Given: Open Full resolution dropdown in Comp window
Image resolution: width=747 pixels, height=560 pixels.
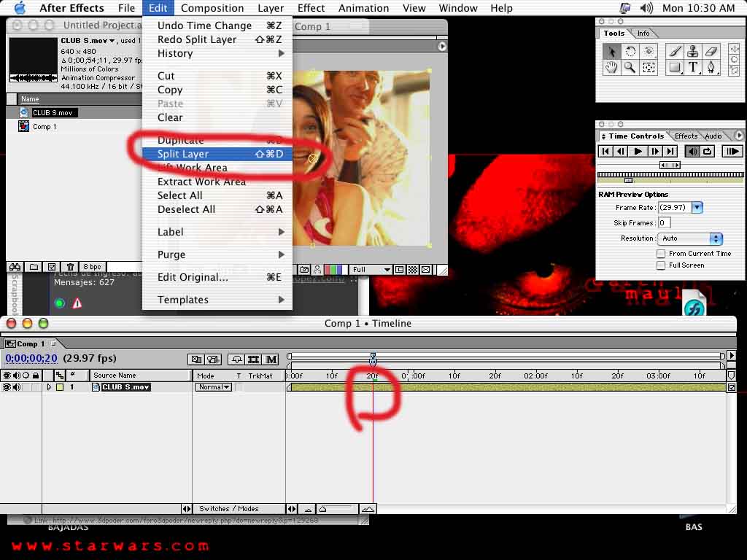Looking at the screenshot, I should click(x=371, y=270).
